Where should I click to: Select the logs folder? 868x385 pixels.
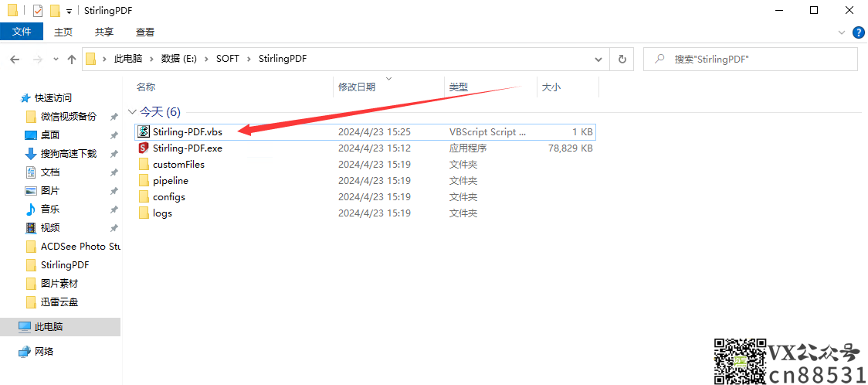161,213
